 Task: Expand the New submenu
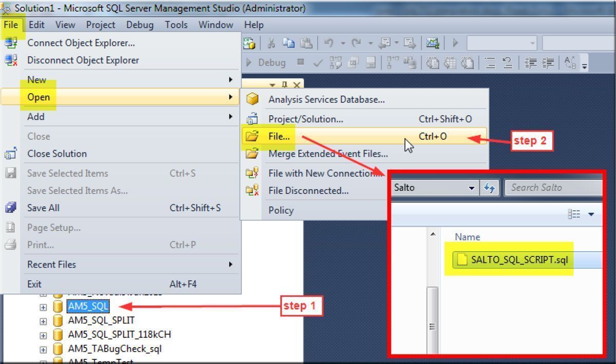[121, 79]
